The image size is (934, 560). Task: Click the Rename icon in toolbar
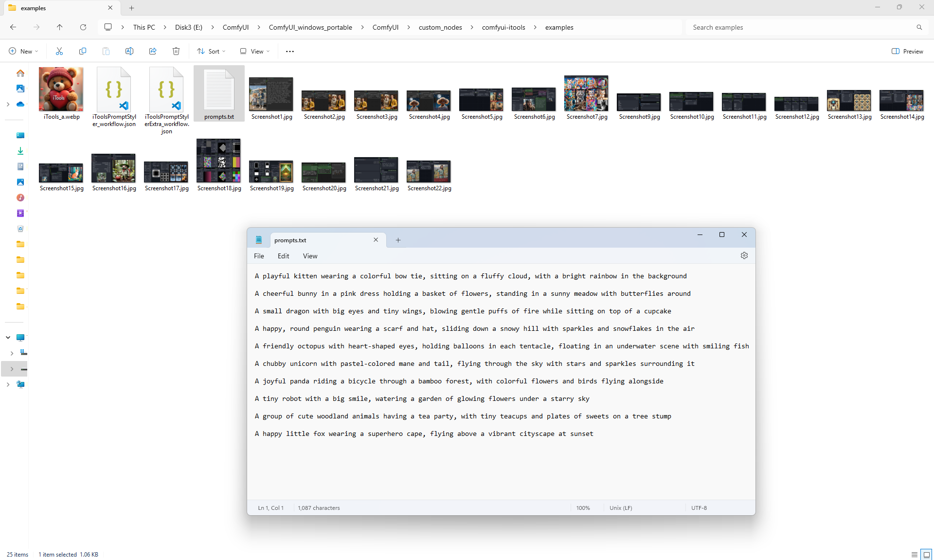click(x=129, y=51)
